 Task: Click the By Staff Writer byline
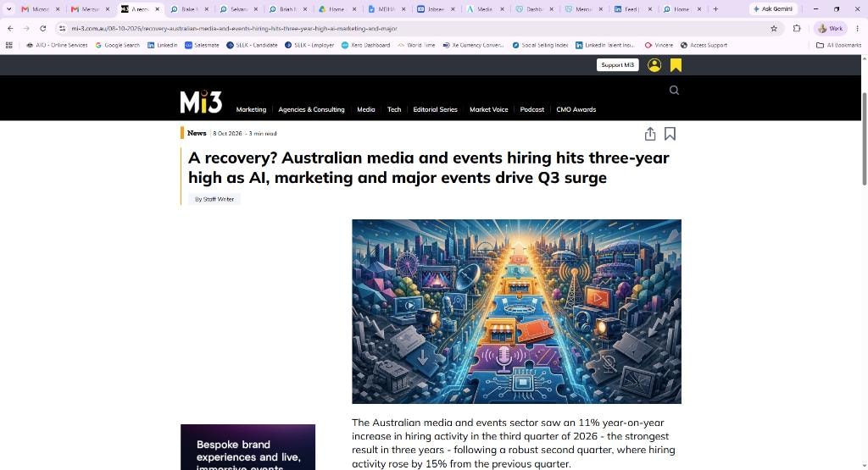pyautogui.click(x=214, y=199)
